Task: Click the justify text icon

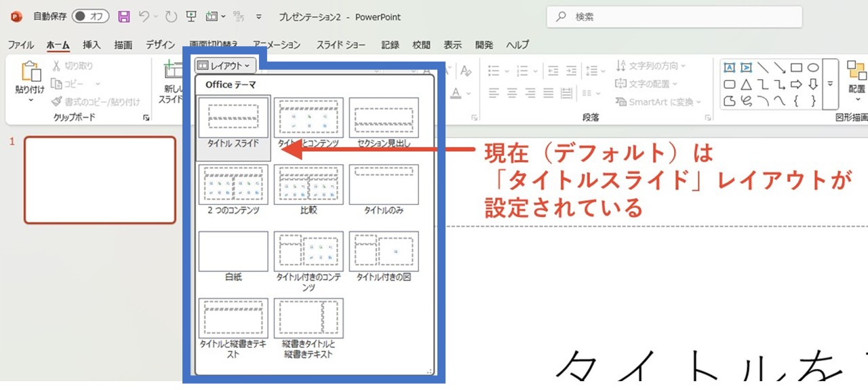Action: pyautogui.click(x=550, y=92)
